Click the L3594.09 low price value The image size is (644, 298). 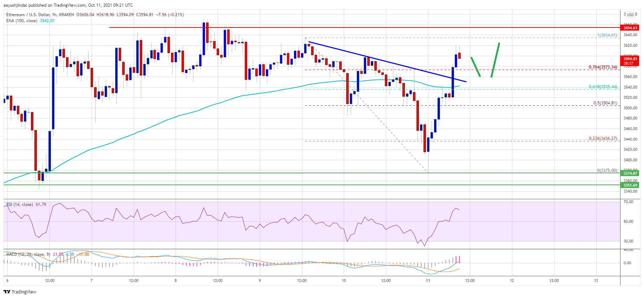tap(125, 15)
